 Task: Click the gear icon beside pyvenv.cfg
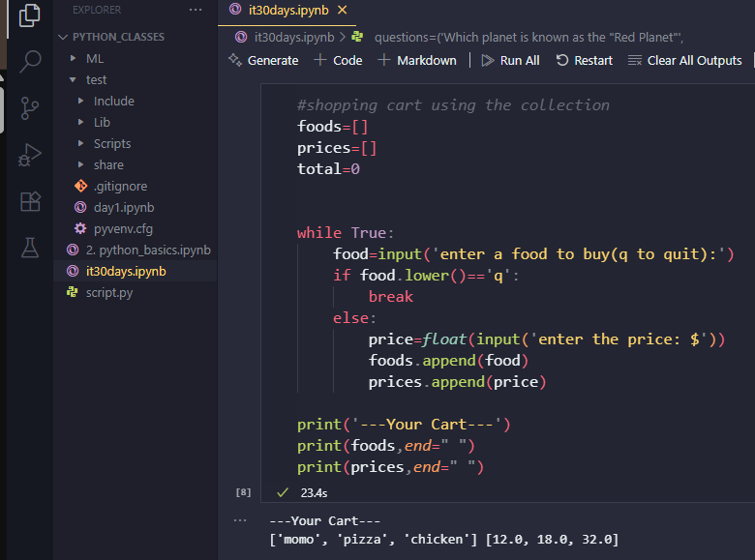coord(80,228)
